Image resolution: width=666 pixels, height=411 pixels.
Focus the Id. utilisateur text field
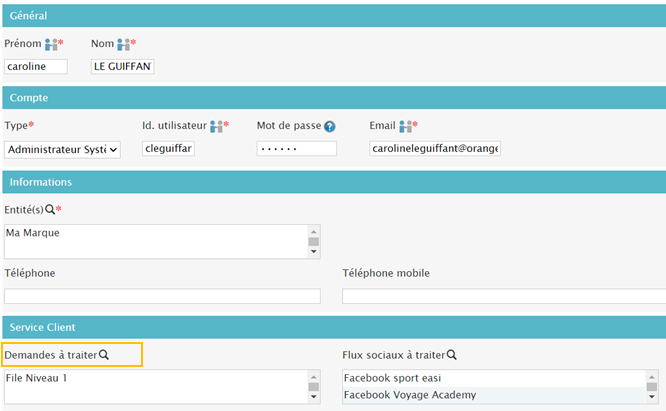pos(168,149)
